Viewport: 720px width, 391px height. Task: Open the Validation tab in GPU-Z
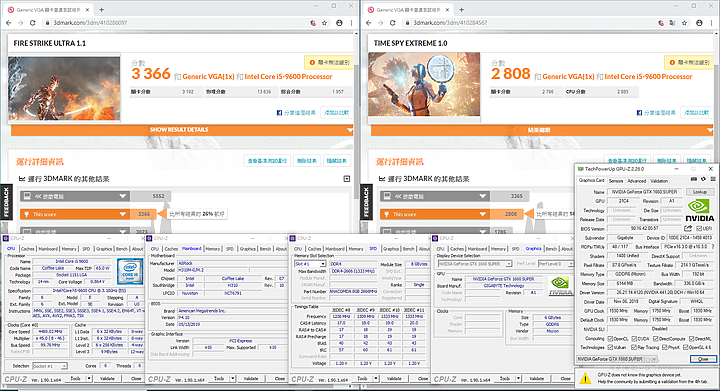click(x=659, y=181)
